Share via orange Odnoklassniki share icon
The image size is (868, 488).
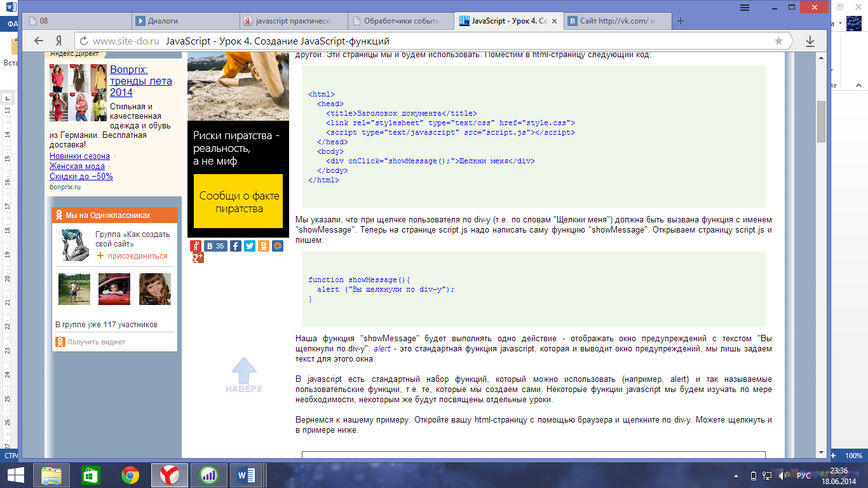[x=264, y=246]
